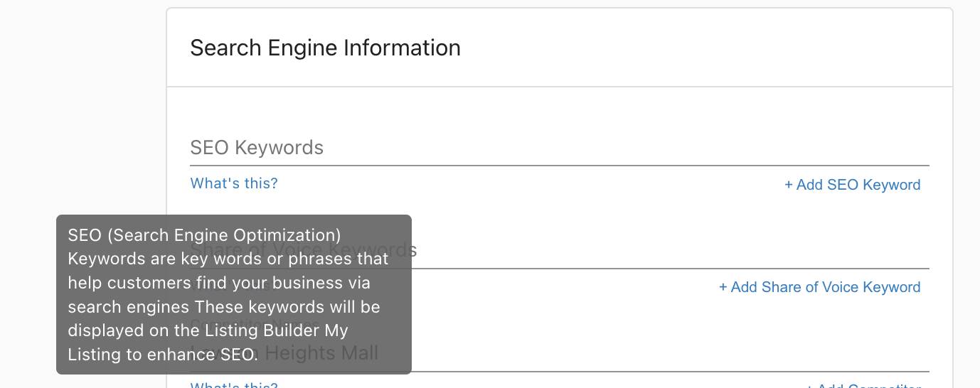This screenshot has width=980, height=388.
Task: Select the "SEO Keywords" placeholder label
Action: coord(257,148)
